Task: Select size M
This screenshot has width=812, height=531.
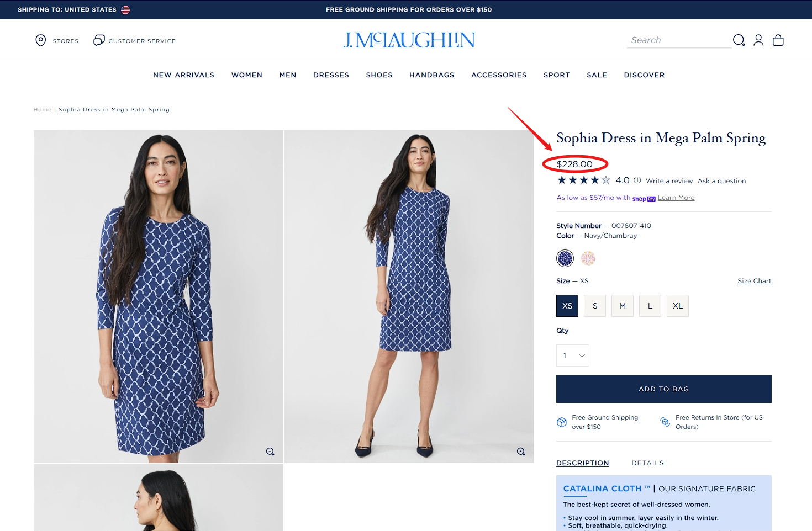Action: point(623,306)
